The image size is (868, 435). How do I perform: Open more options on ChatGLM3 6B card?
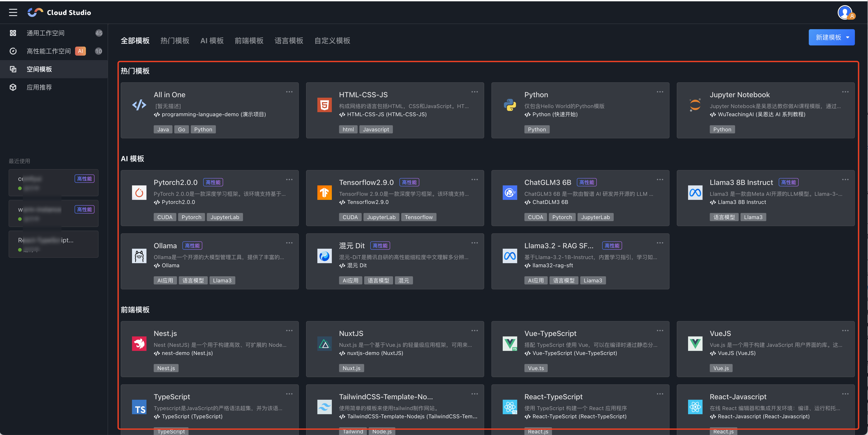660,180
